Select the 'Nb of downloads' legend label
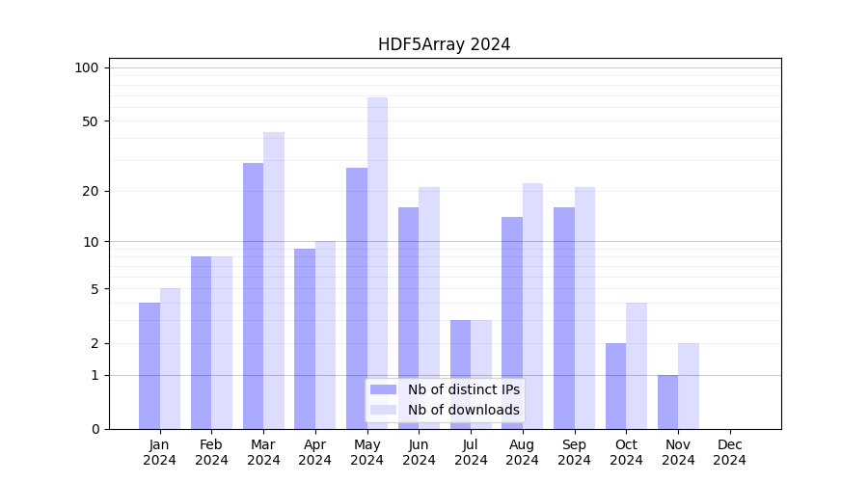This screenshot has height=482, width=868. 463,410
